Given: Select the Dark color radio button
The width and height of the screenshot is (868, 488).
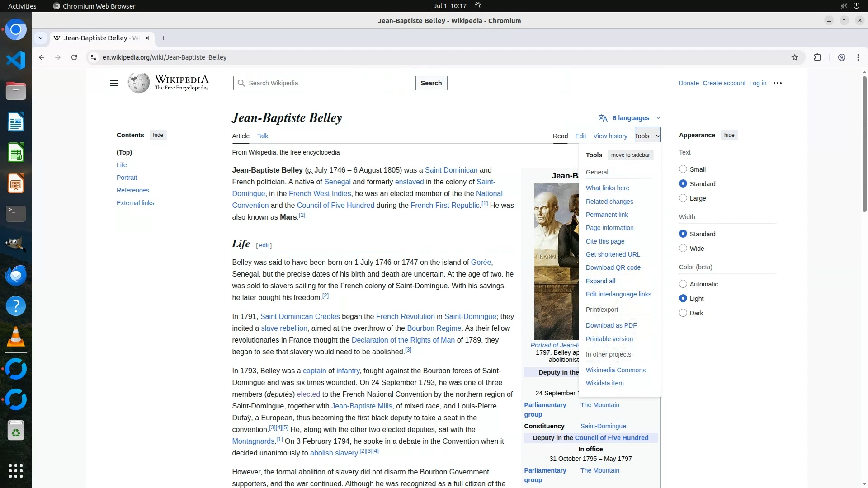Looking at the screenshot, I should point(683,313).
